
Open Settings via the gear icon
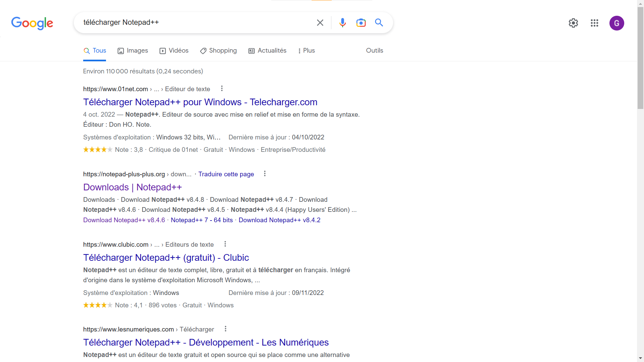573,23
